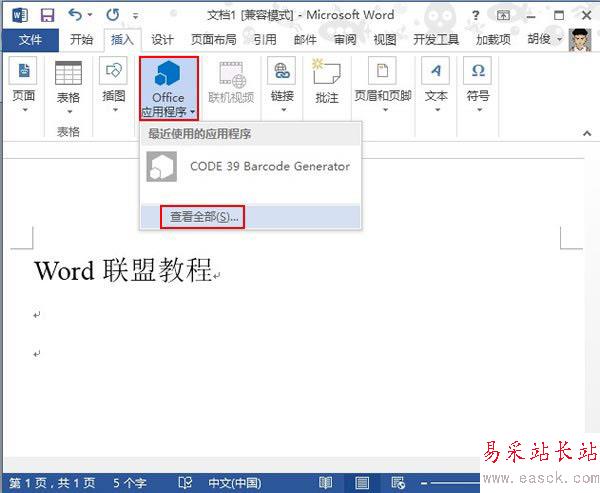Open the 页面 pages button
The height and width of the screenshot is (493, 600).
[24, 84]
